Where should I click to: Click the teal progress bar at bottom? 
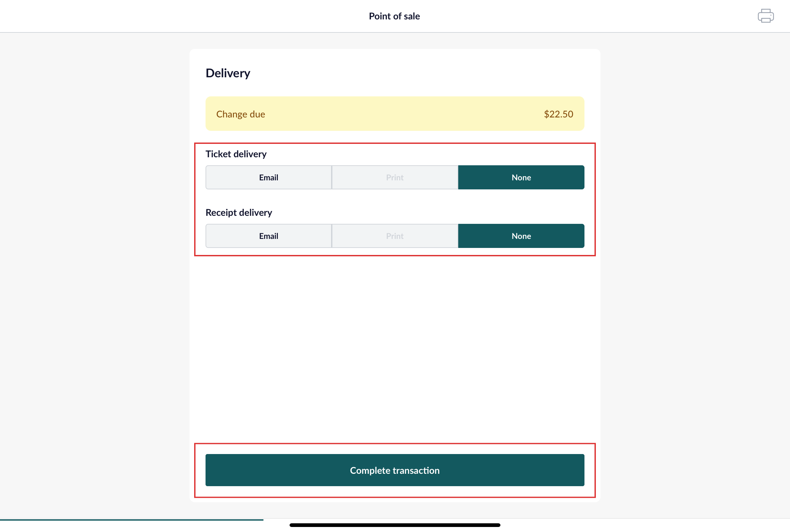click(132, 519)
